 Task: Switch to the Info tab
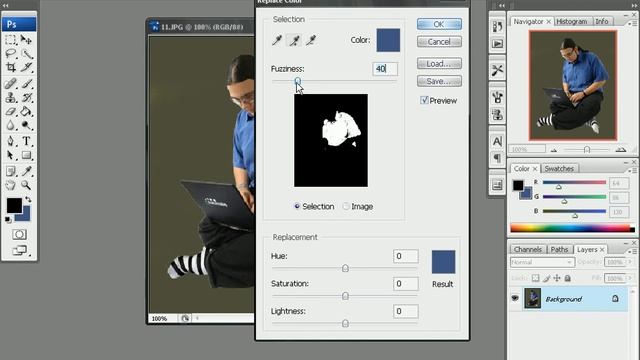(x=602, y=21)
